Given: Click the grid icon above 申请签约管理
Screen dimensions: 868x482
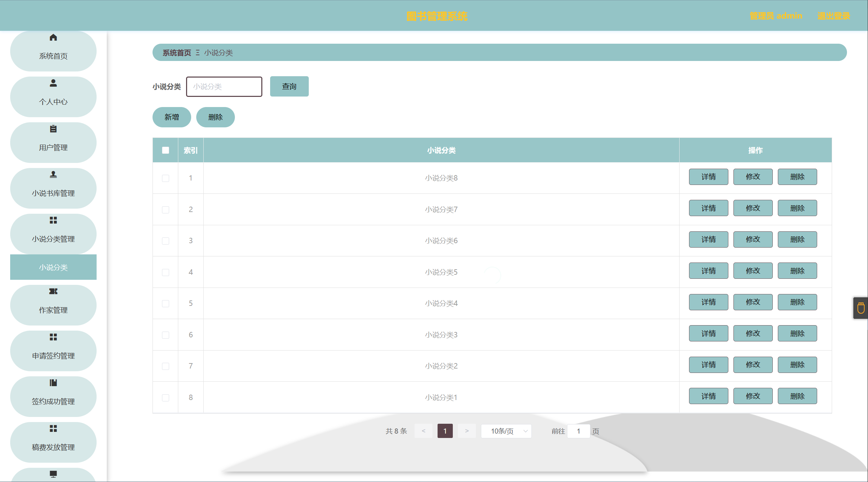Looking at the screenshot, I should (53, 337).
